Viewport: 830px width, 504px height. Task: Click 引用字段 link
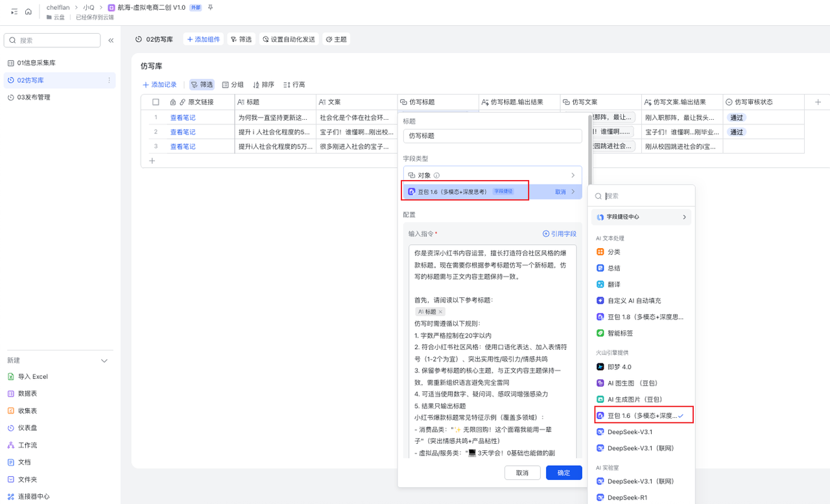coord(560,234)
